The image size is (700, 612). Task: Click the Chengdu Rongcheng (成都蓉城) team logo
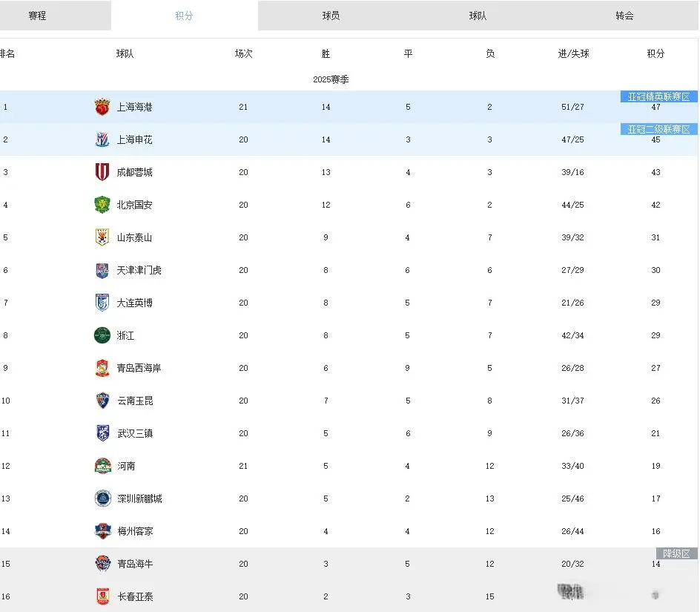(102, 172)
